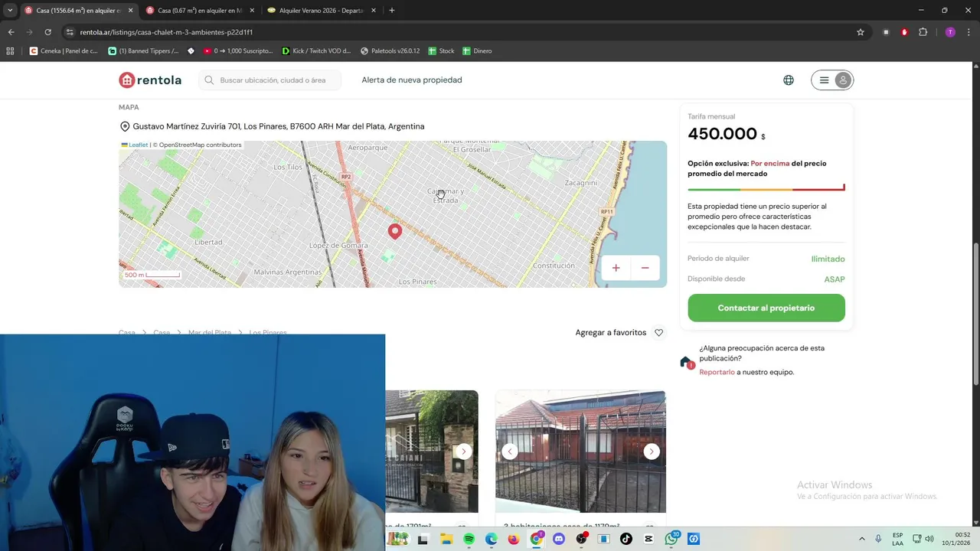Show previous photo on right listing card
Screen dimensions: 980x551
510,452
